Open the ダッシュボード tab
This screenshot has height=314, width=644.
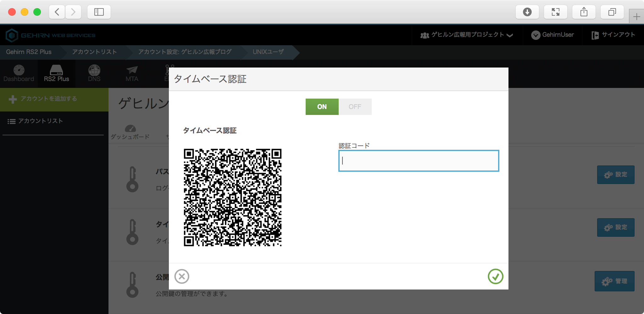coord(130,132)
